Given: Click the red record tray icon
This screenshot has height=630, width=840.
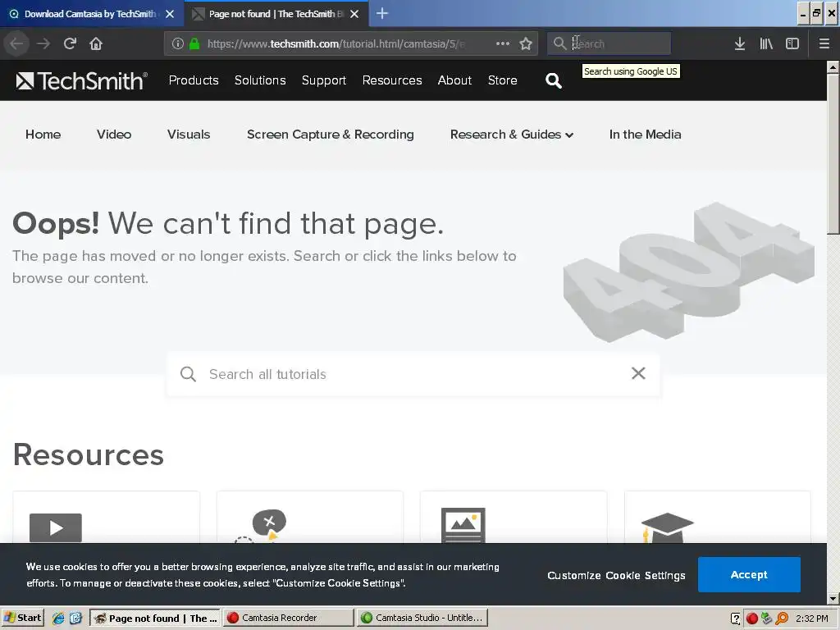Looking at the screenshot, I should [x=751, y=619].
